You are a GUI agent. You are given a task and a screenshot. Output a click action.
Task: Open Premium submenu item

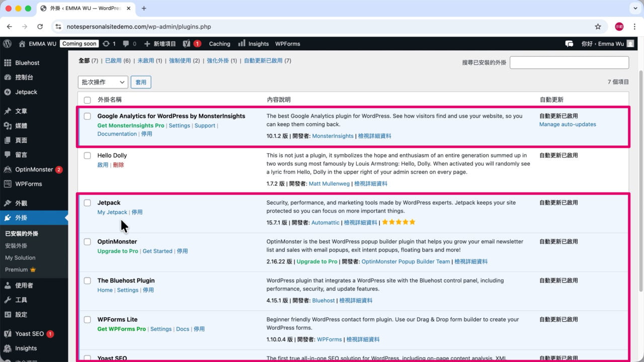[x=21, y=270]
